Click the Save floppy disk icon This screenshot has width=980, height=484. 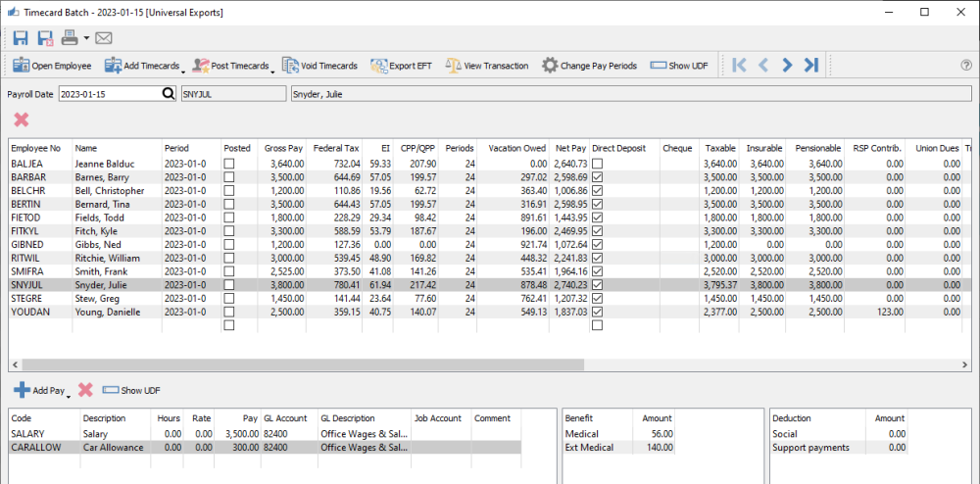(x=22, y=38)
